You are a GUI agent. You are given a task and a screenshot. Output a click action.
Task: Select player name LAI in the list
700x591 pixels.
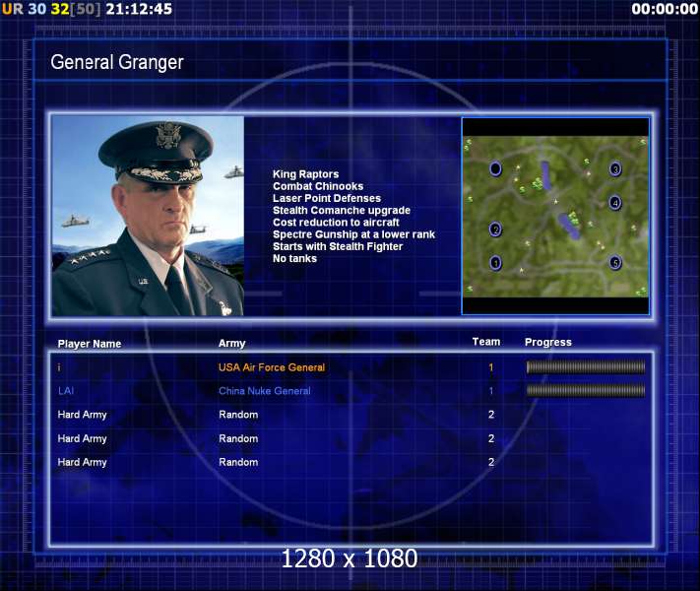[x=66, y=391]
